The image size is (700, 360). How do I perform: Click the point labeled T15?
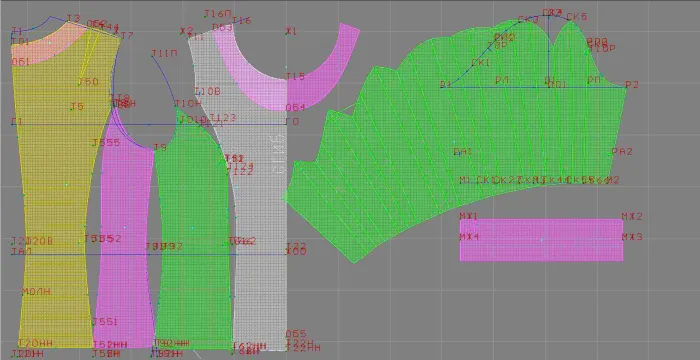pos(296,76)
